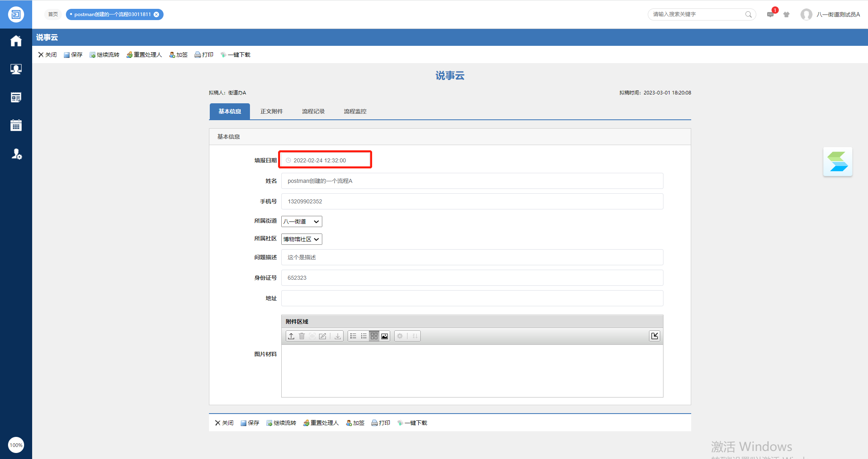
Task: Open the home icon in left sidebar
Action: 16,41
